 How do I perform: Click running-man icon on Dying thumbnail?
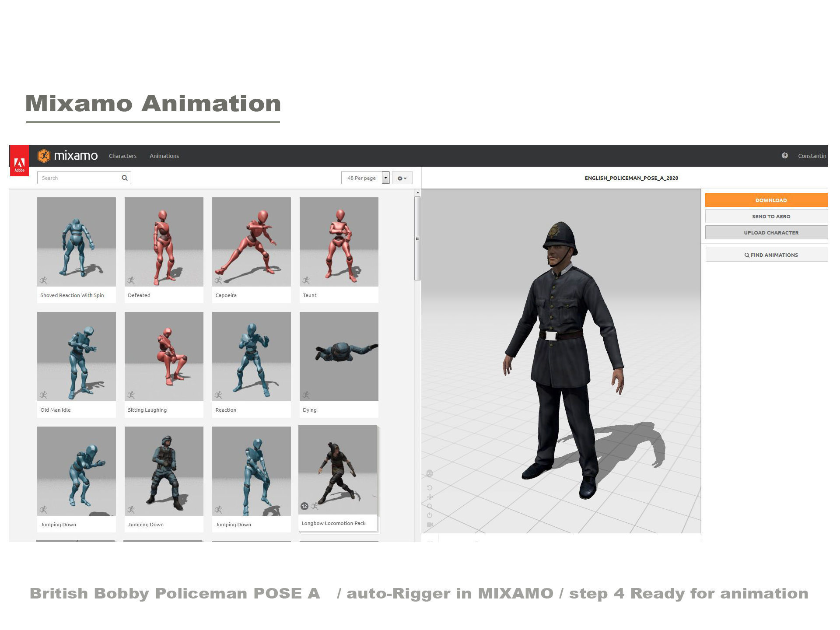pyautogui.click(x=306, y=395)
